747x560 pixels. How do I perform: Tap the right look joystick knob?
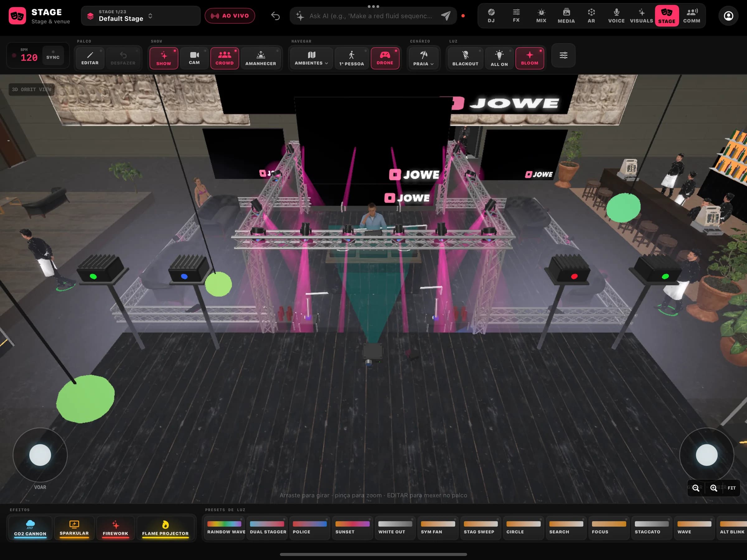point(707,455)
